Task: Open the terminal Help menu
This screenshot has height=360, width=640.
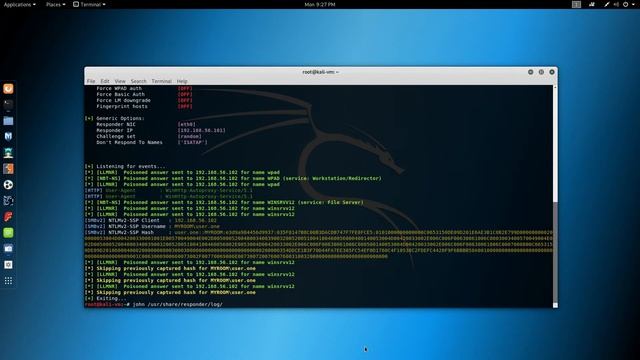Action: [182, 81]
